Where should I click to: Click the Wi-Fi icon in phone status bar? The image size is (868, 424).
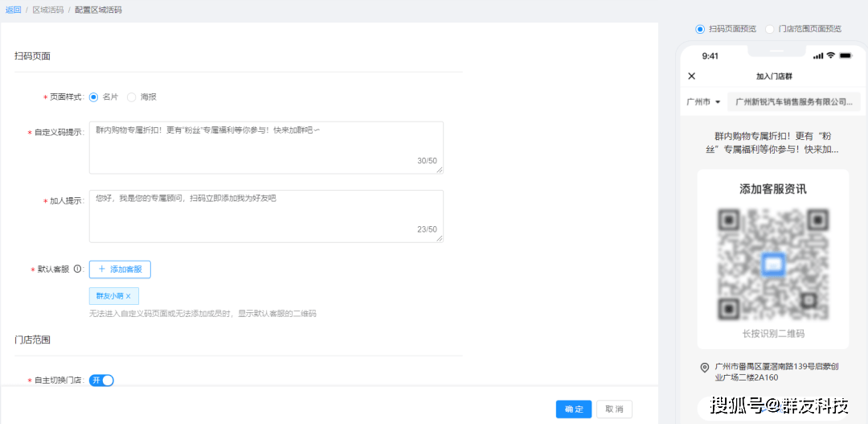click(x=831, y=56)
